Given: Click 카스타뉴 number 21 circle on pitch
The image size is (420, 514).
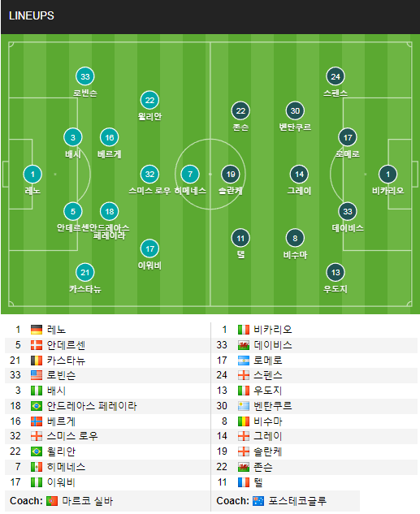Looking at the screenshot, I should pyautogui.click(x=85, y=272).
